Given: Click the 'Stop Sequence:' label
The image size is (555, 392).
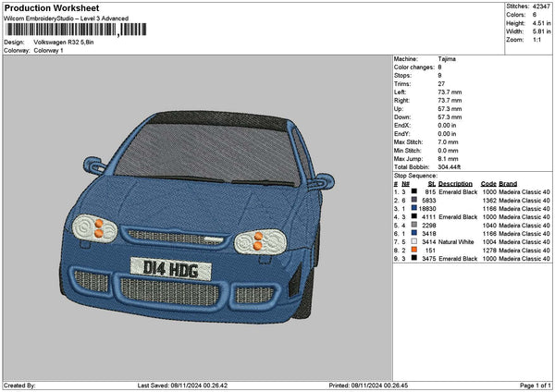Looking at the screenshot, I should click(416, 176).
